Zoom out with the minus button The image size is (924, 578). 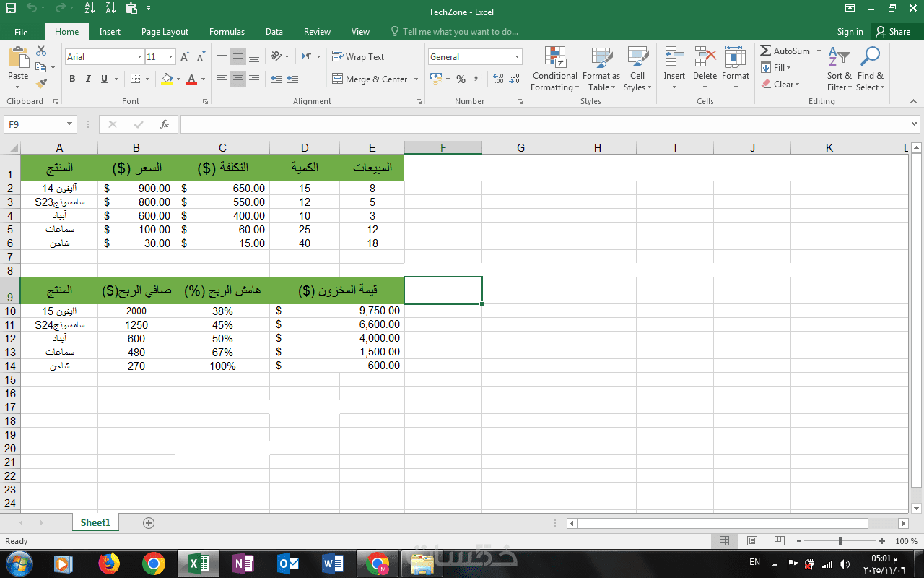(798, 541)
